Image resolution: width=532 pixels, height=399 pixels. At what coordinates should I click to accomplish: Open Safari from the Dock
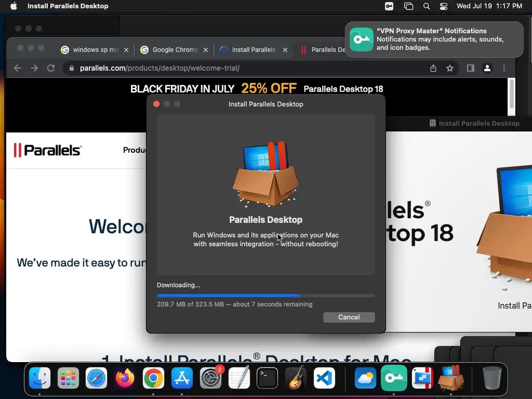[x=96, y=378]
